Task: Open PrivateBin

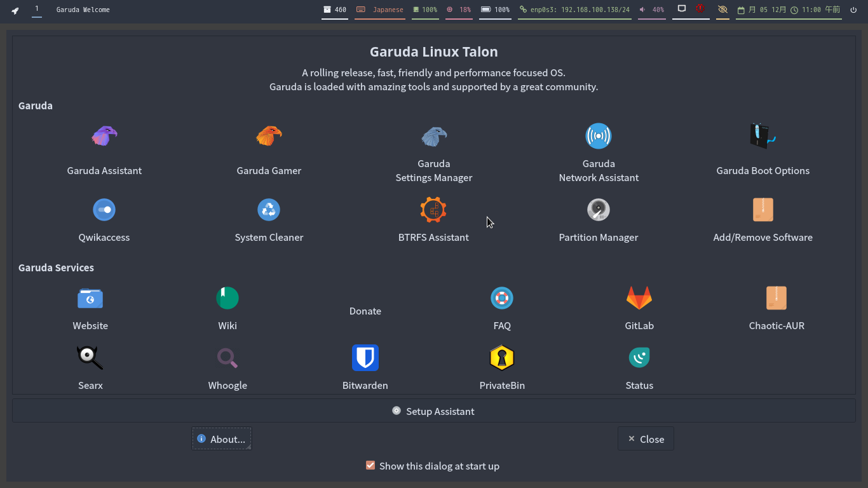Action: point(502,369)
